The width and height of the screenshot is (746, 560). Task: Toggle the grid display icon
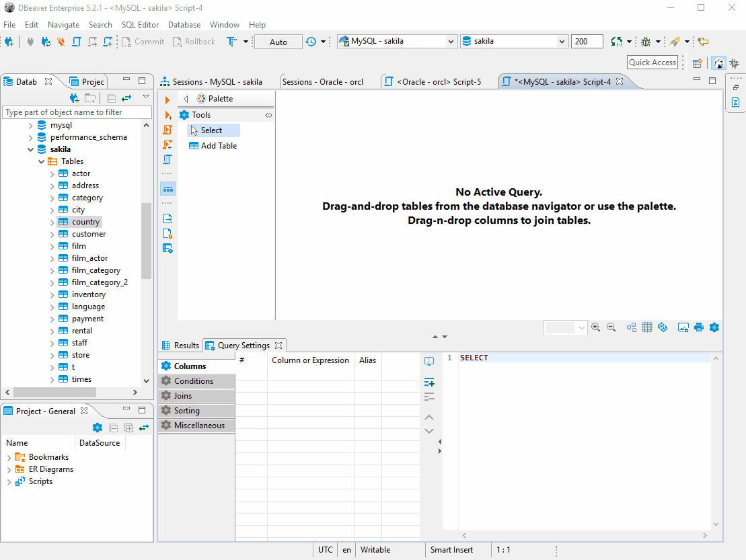[x=647, y=327]
